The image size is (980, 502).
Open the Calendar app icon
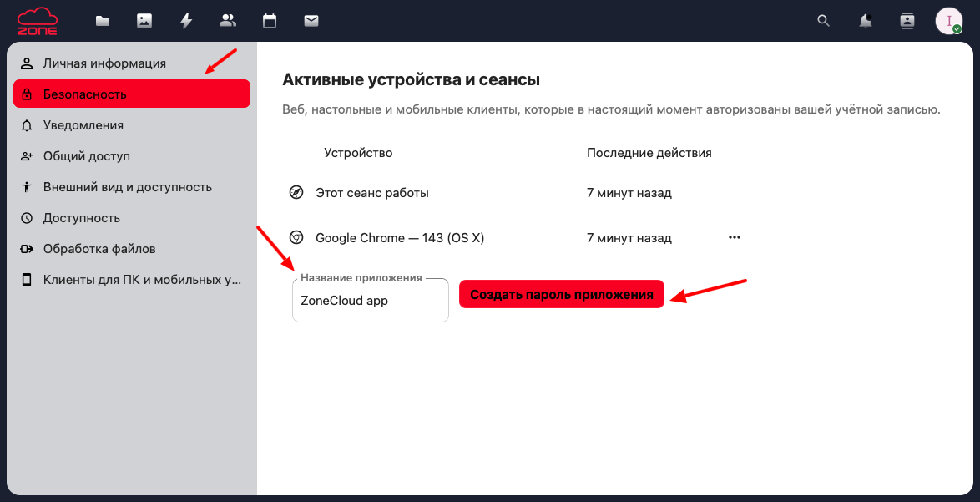(270, 21)
